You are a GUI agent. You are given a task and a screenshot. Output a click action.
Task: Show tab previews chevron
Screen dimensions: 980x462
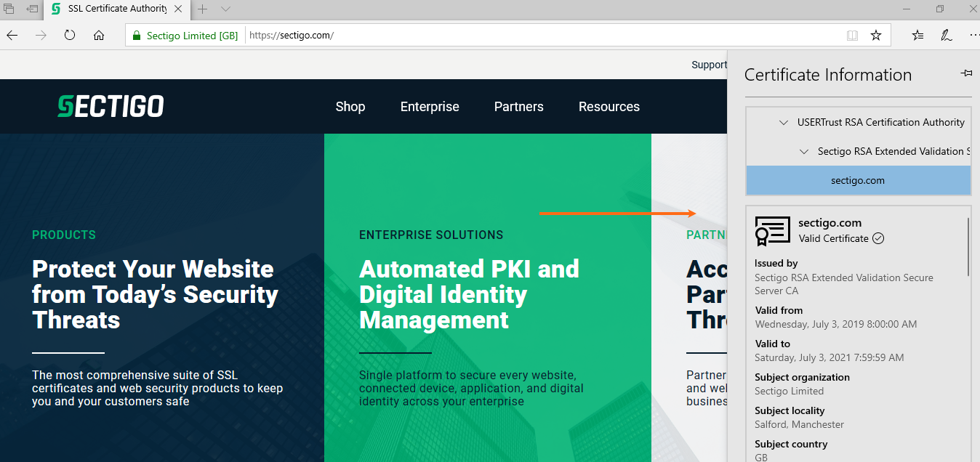click(x=225, y=9)
